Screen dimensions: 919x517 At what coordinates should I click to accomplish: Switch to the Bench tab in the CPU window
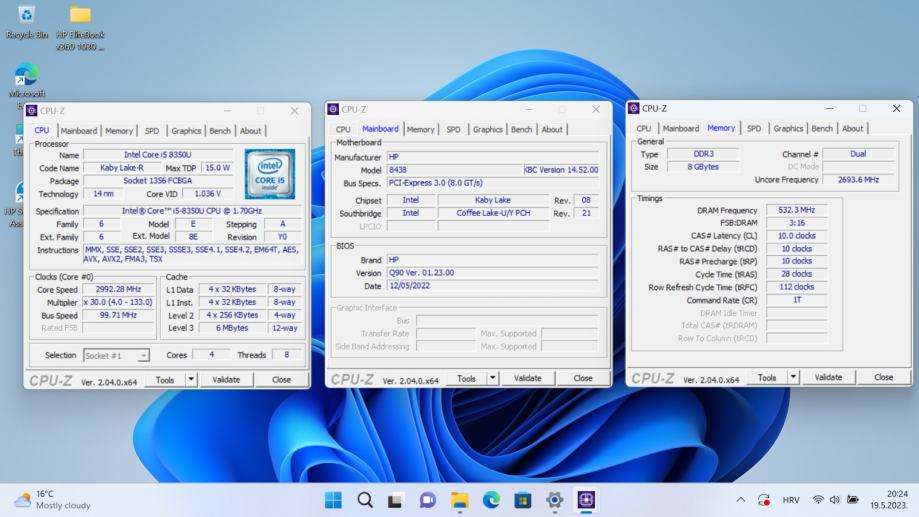click(220, 131)
